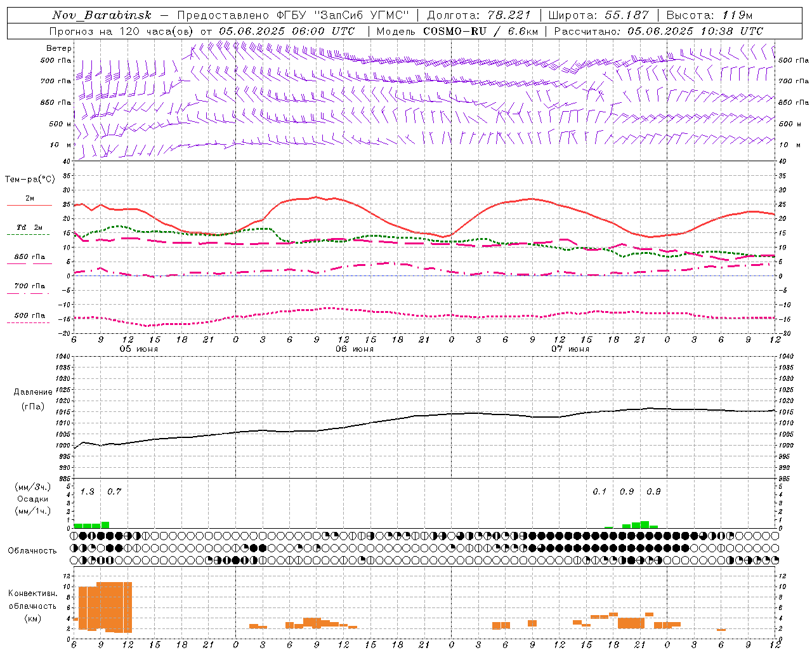Image resolution: width=812 pixels, height=650 pixels.
Task: Click red line sample under '2м' legend
Action: pyautogui.click(x=29, y=206)
